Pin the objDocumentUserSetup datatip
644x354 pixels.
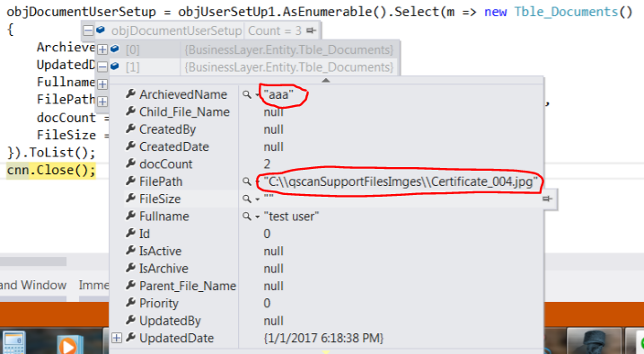tap(312, 31)
